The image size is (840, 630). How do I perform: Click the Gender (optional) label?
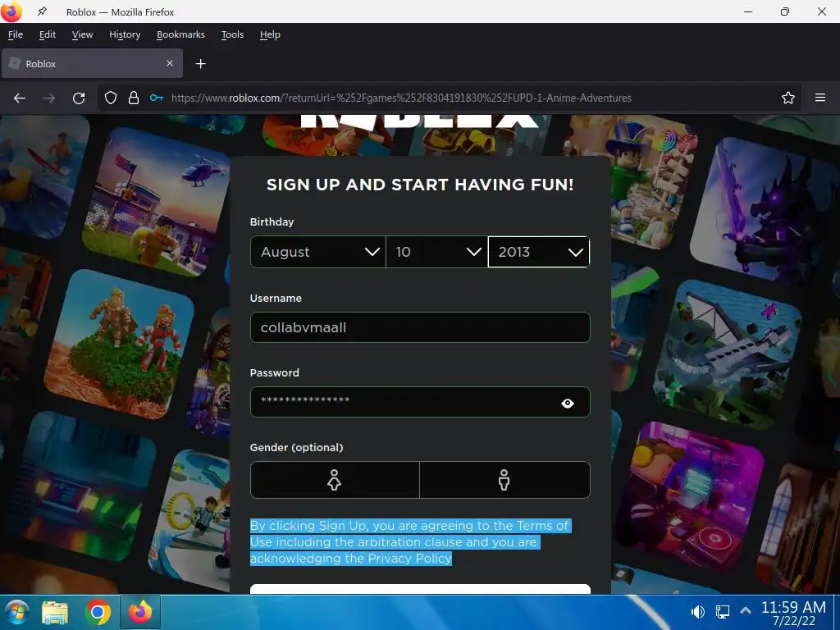(x=296, y=447)
